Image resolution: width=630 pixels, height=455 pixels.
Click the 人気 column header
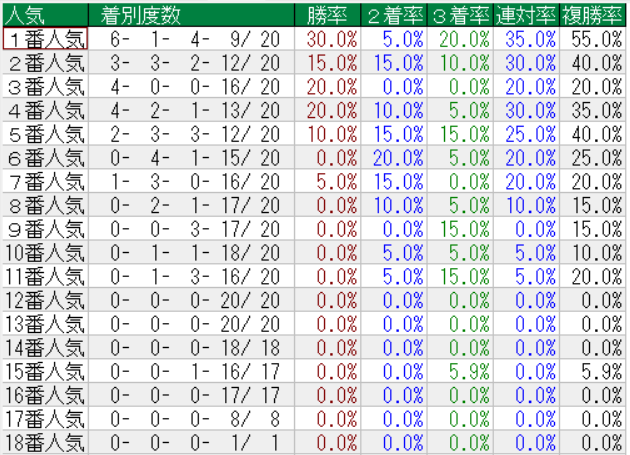45,14
